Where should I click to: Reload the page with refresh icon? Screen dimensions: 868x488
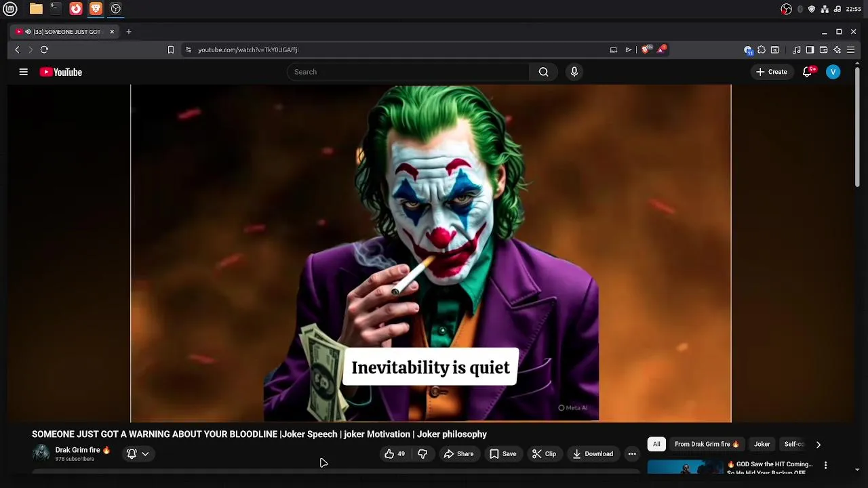[44, 49]
